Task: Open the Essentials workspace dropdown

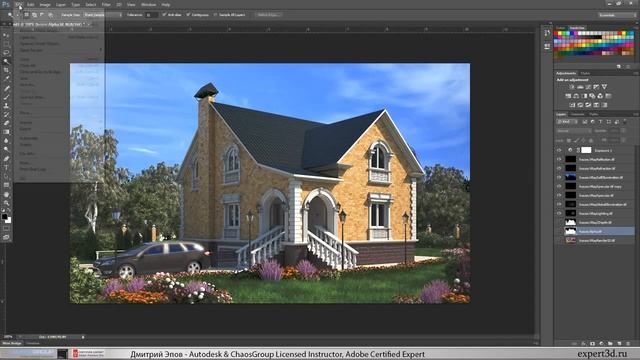Action: [616, 15]
